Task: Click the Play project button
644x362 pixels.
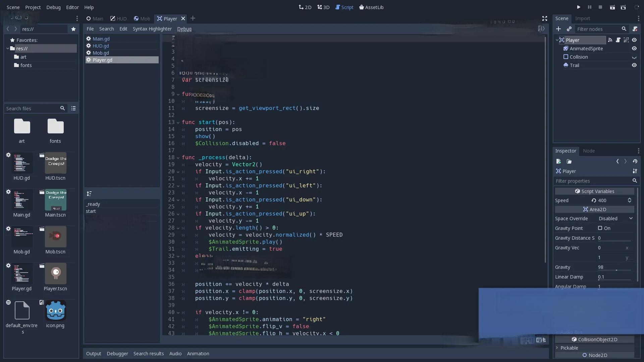Action: [579, 7]
